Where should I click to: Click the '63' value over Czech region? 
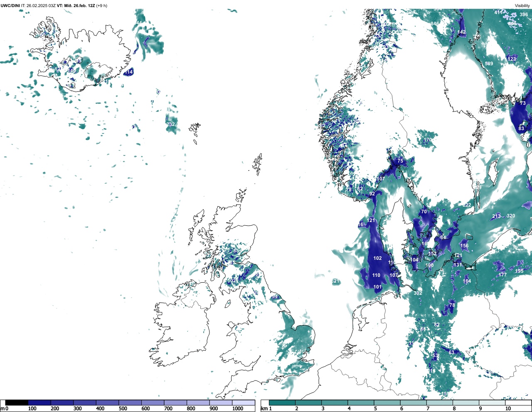tap(451, 353)
